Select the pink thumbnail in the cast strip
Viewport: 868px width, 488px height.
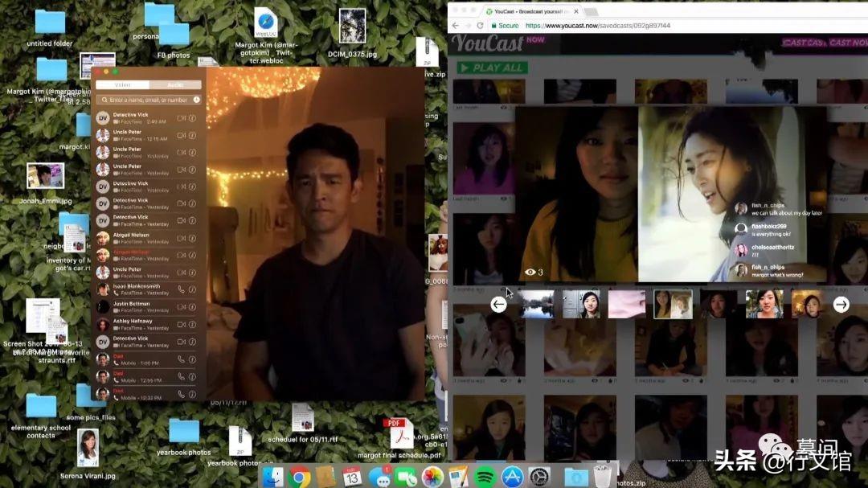coord(627,304)
